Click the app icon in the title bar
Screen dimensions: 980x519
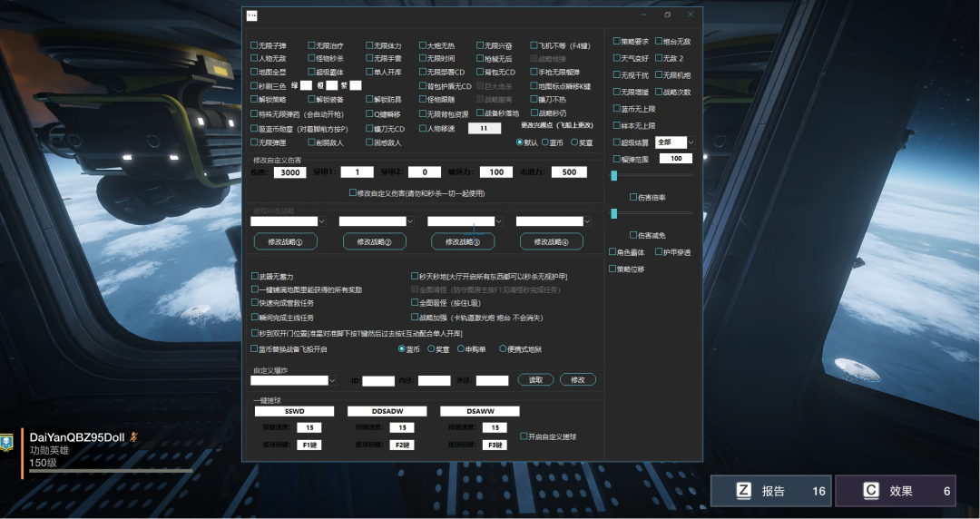pos(253,15)
